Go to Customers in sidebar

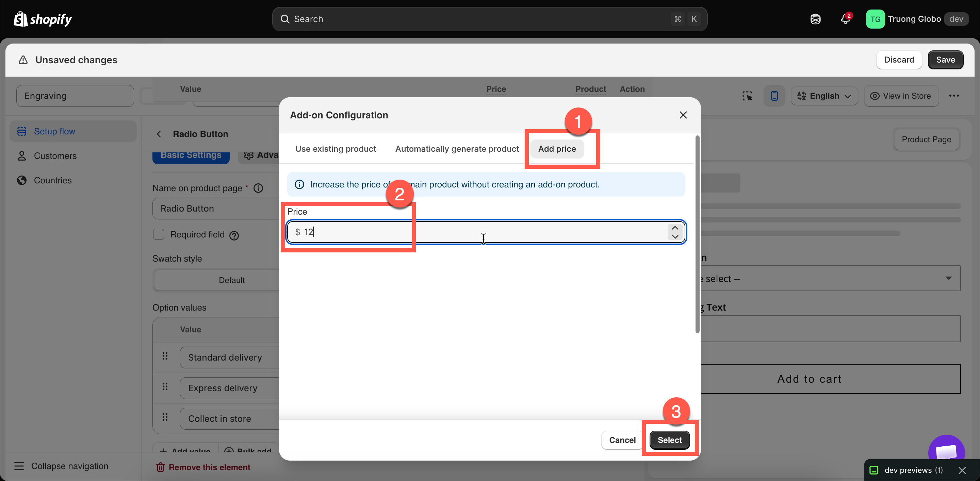click(73, 156)
